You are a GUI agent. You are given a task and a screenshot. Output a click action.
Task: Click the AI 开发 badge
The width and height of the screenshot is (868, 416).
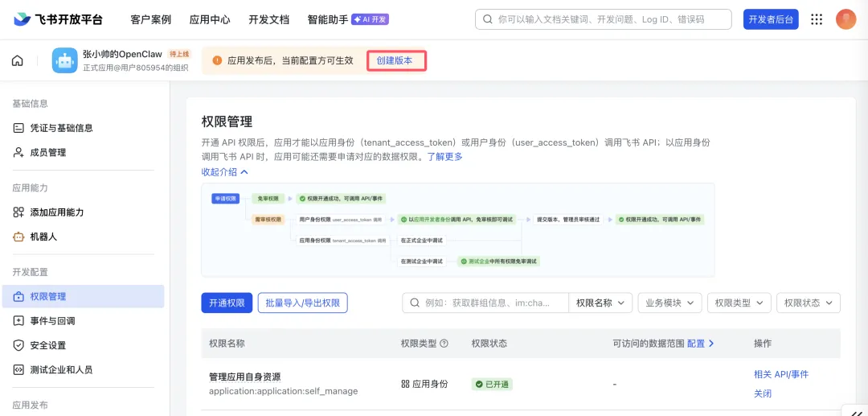371,19
